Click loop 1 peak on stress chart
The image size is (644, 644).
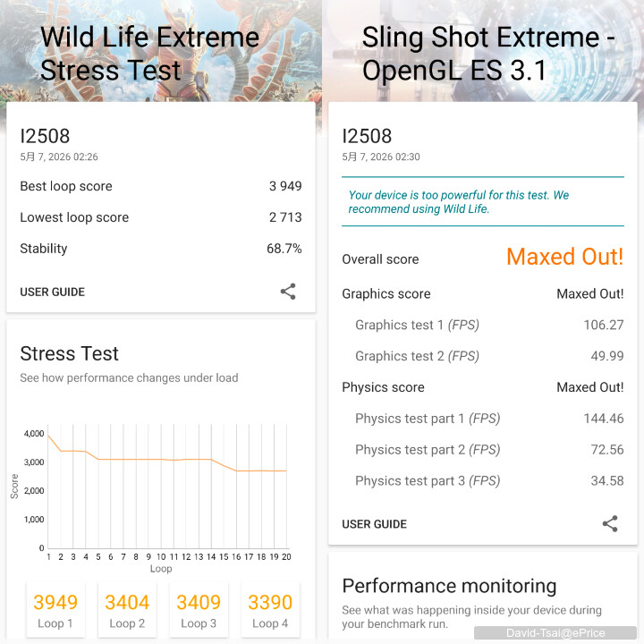point(48,436)
